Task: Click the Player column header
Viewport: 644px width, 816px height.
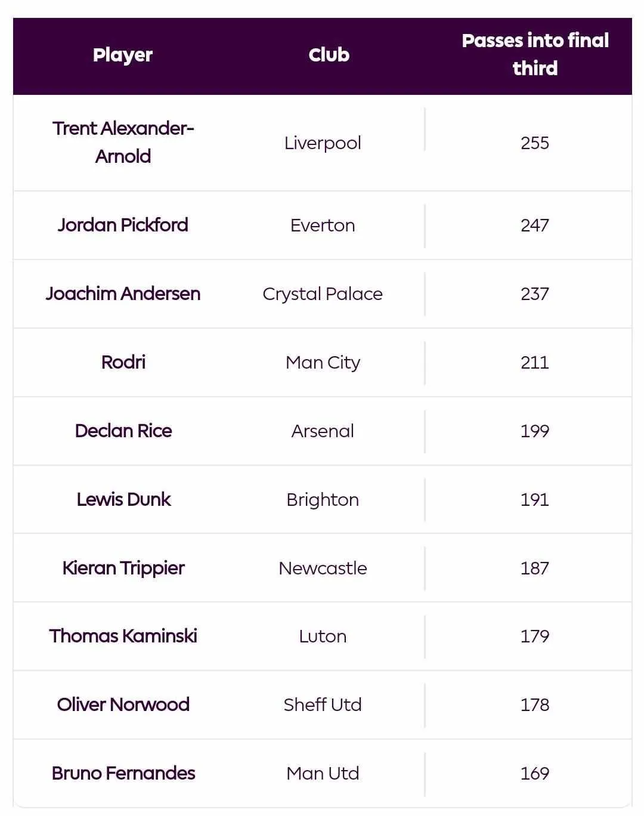Action: pyautogui.click(x=123, y=55)
